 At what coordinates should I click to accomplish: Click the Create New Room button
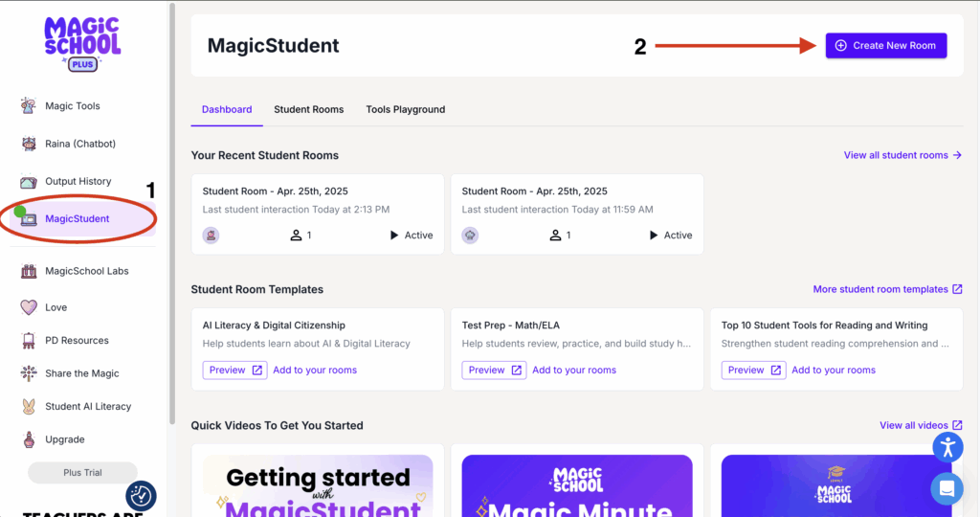click(885, 46)
